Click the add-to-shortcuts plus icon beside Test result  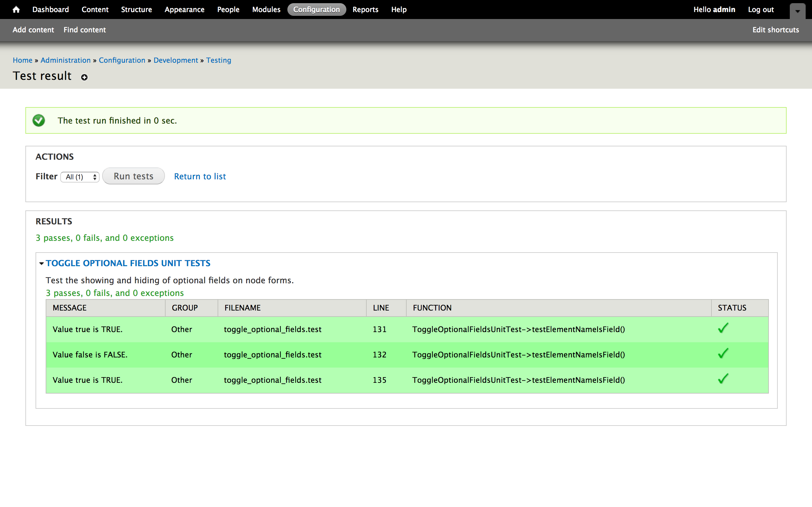(84, 77)
